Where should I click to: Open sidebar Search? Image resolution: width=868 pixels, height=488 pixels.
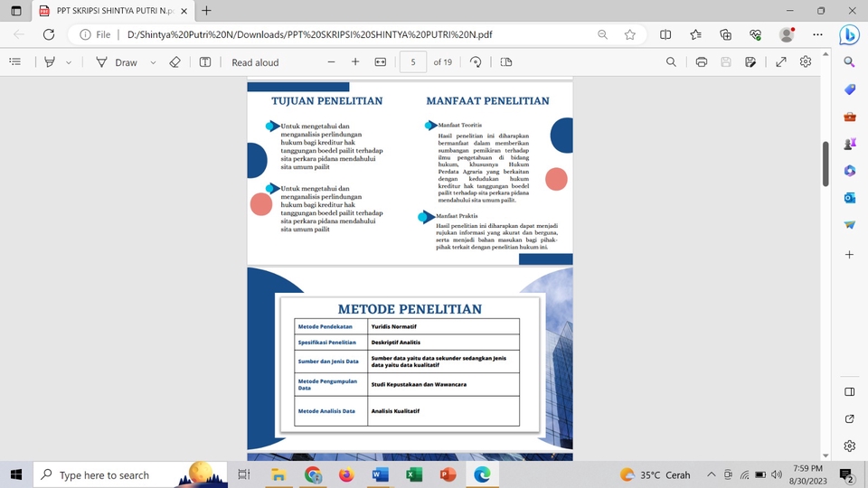point(849,62)
